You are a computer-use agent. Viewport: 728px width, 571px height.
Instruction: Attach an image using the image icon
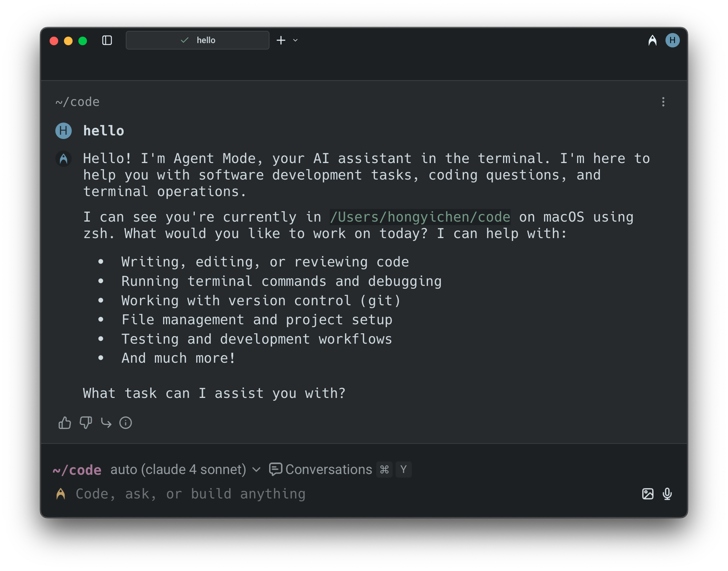[648, 494]
